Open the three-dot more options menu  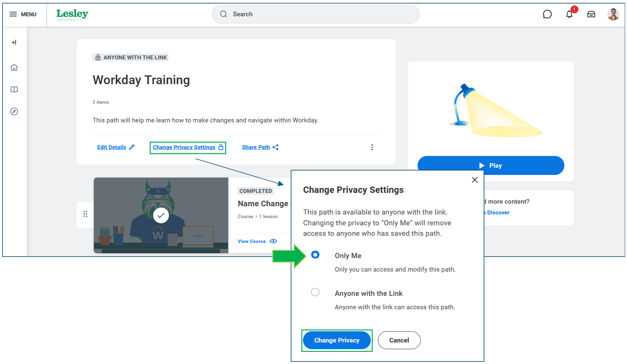(372, 147)
